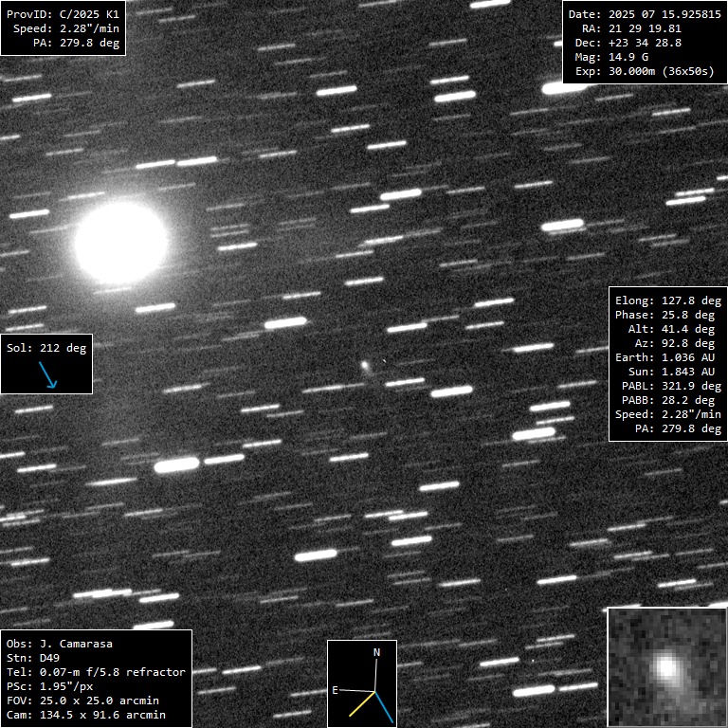This screenshot has height=728, width=728.
Task: Click the Cam: 134.5 x 91.6 arcmin line
Action: click(x=86, y=715)
